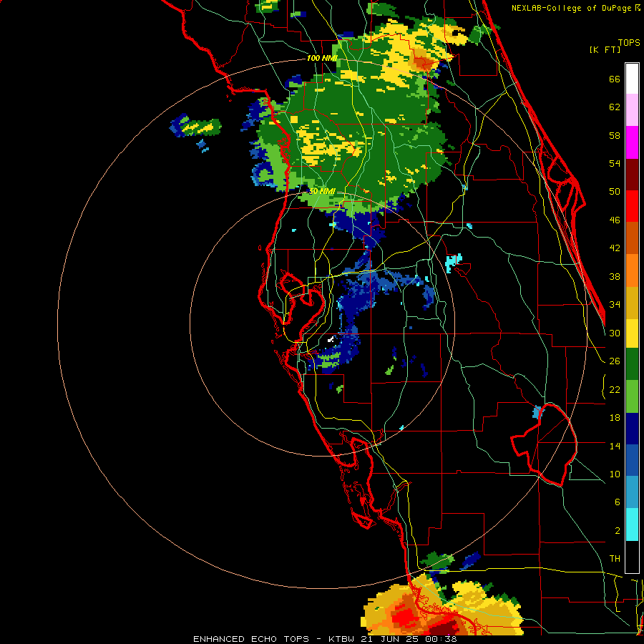This screenshot has height=644, width=644.
Task: Click the NEXLAB-College of DuPage credit
Action: (x=575, y=8)
